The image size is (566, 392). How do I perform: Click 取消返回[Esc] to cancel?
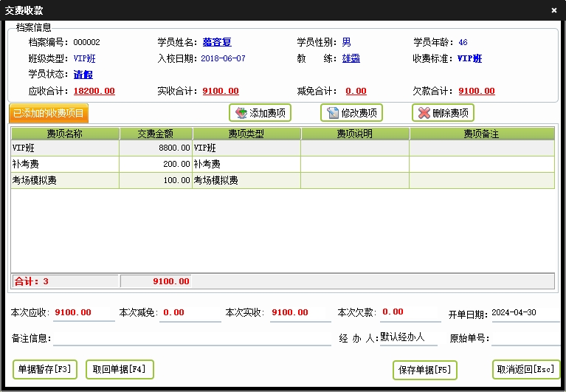[525, 369]
